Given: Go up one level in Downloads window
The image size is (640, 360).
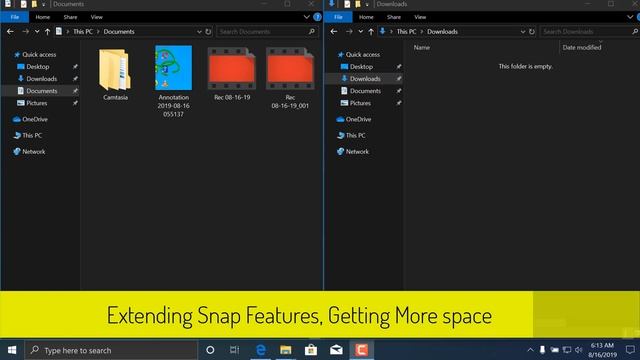Looking at the screenshot, I should tap(371, 31).
